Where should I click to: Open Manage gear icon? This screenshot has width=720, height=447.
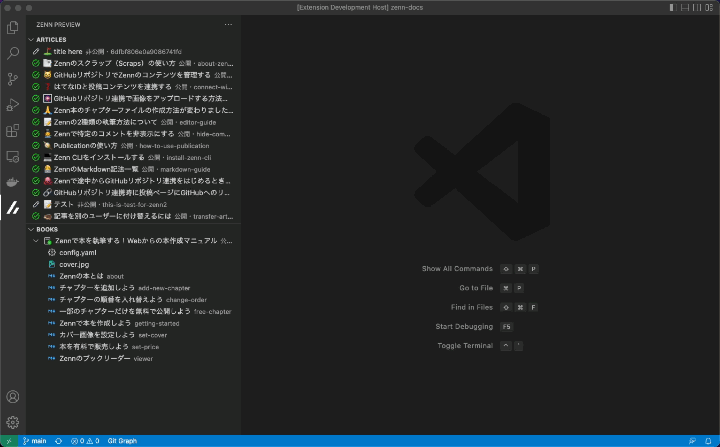pos(13,422)
